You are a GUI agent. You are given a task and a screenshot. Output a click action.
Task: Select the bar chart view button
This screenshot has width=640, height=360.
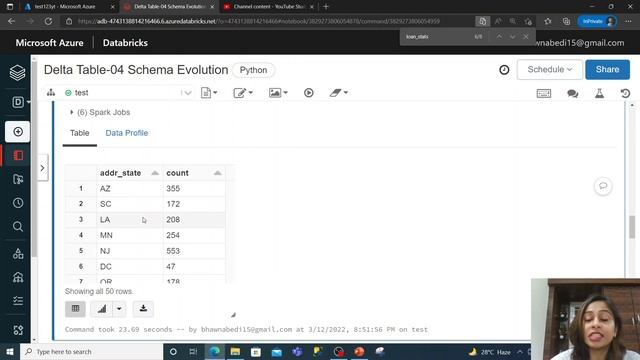102,309
